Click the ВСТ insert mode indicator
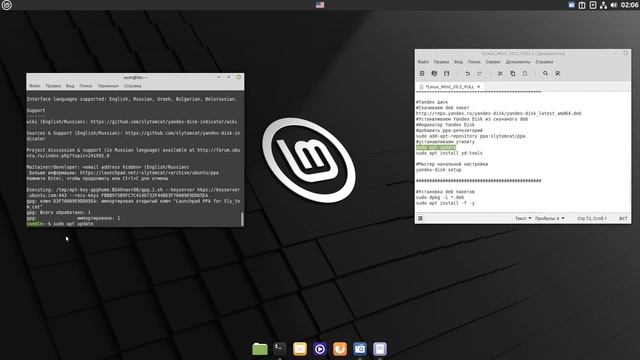Image resolution: width=640 pixels, height=360 pixels. tap(623, 218)
